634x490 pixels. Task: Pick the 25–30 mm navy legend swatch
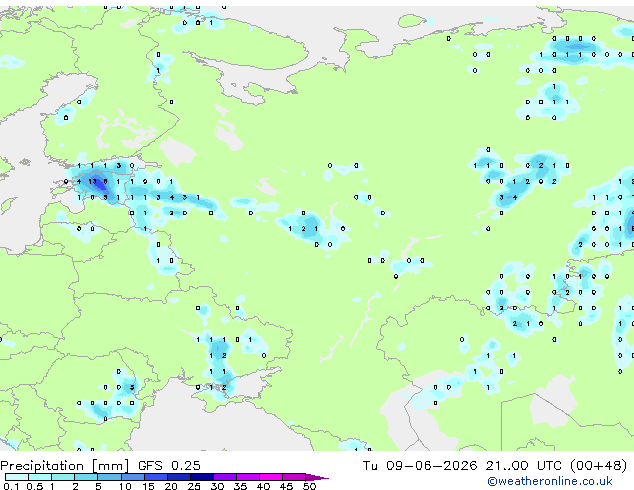click(202, 477)
